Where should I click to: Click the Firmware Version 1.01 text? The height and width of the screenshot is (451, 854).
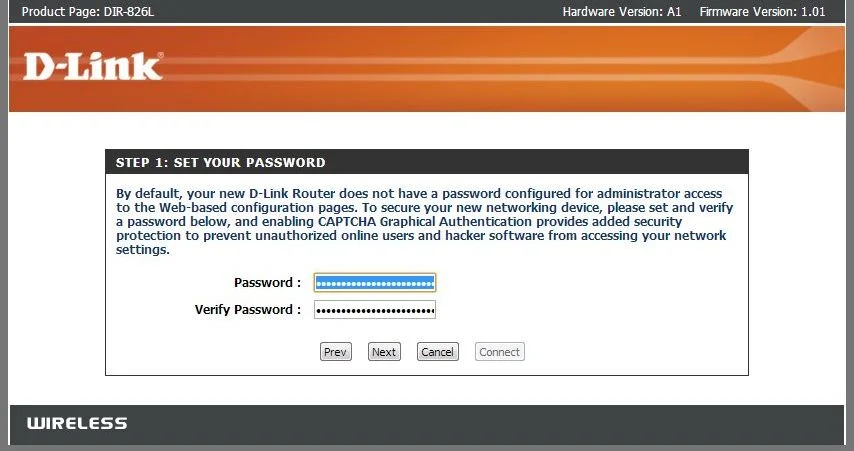point(762,11)
